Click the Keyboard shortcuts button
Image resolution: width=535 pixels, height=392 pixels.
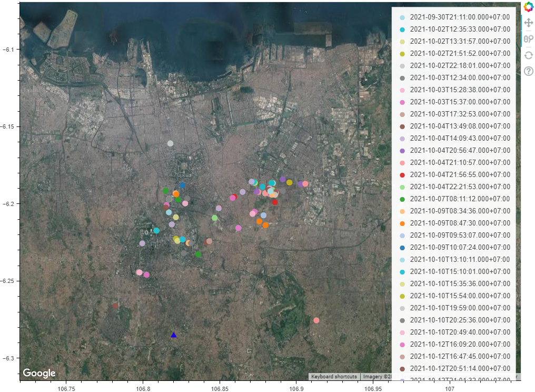click(334, 376)
